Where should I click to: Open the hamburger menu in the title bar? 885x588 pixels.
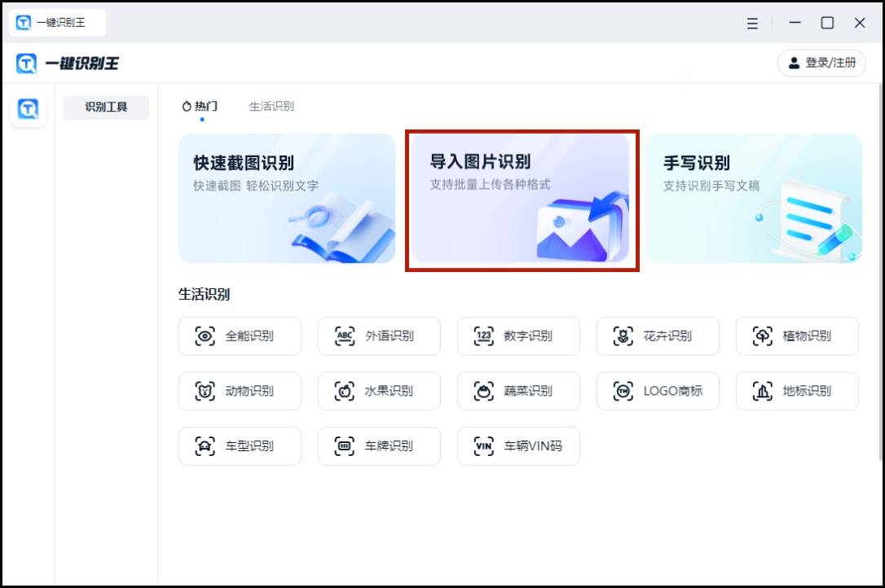pos(751,23)
